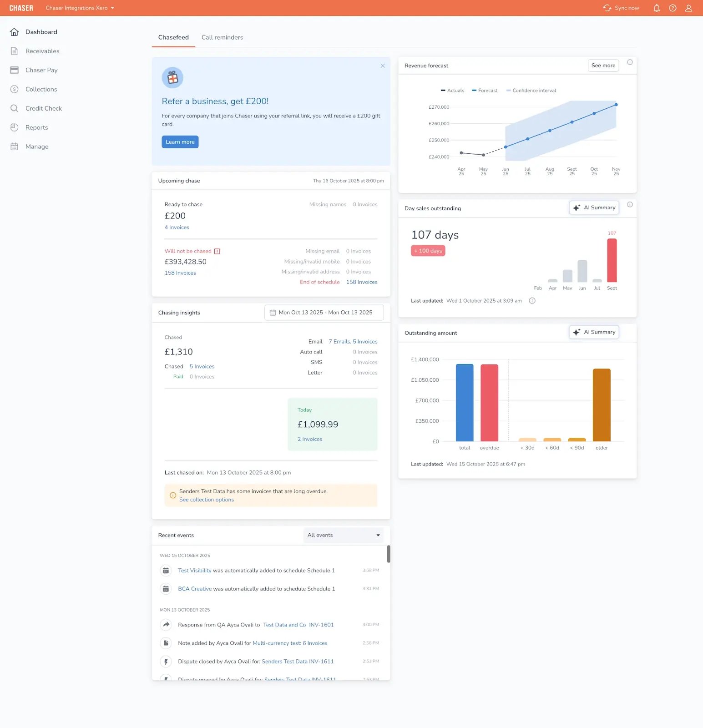This screenshot has height=728, width=703.
Task: Dismiss the referral banner with X
Action: pos(383,66)
